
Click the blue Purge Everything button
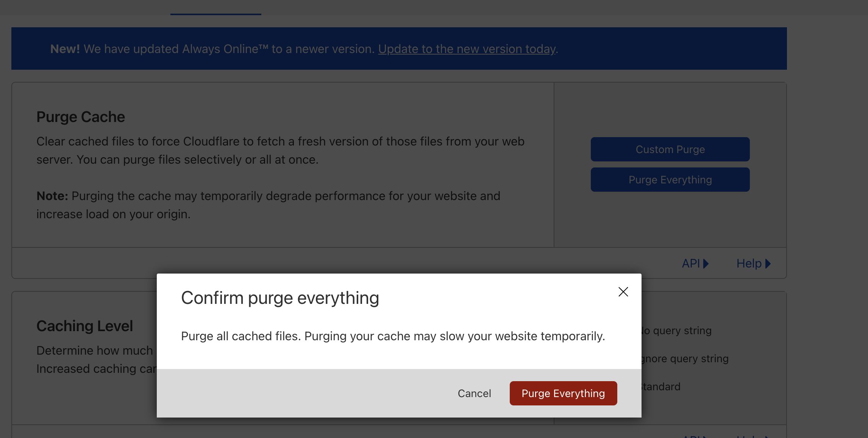click(x=670, y=180)
